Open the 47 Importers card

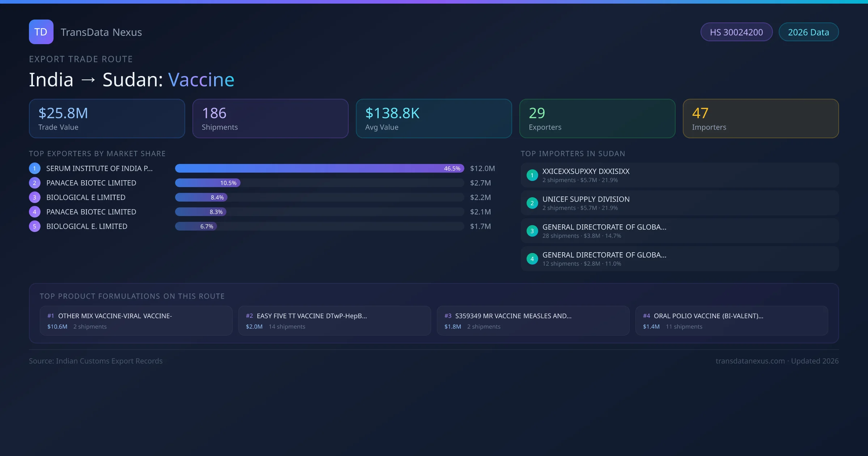pyautogui.click(x=761, y=118)
